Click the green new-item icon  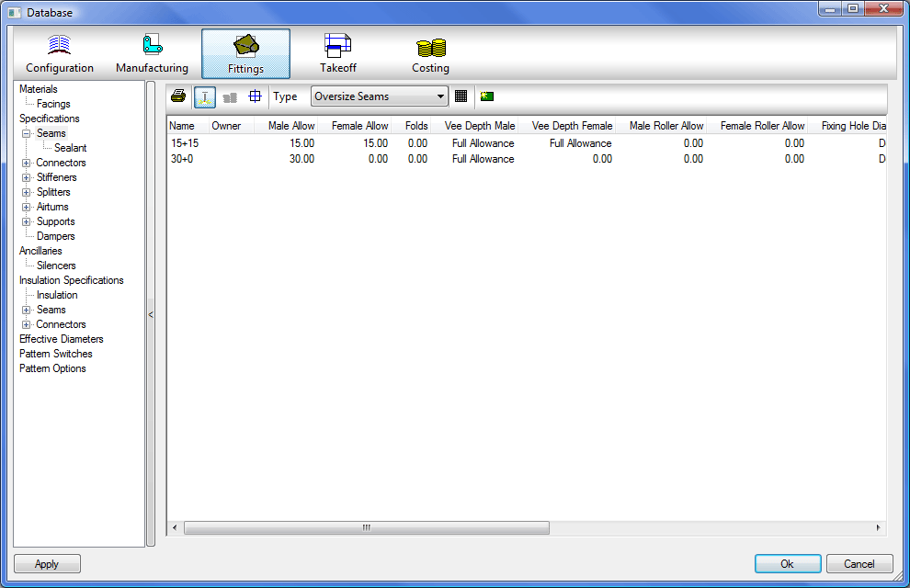[487, 96]
